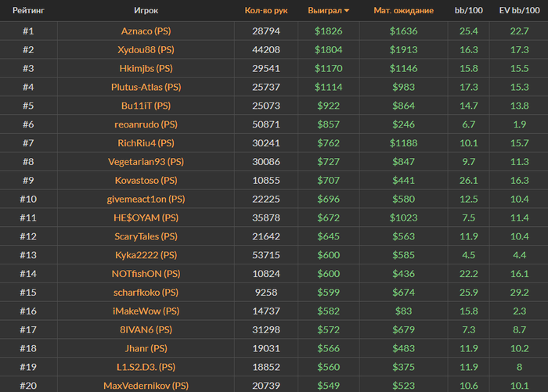Screen dimensions: 548x392
Task: Select player Hkimjbs (PS)
Action: [x=146, y=68]
